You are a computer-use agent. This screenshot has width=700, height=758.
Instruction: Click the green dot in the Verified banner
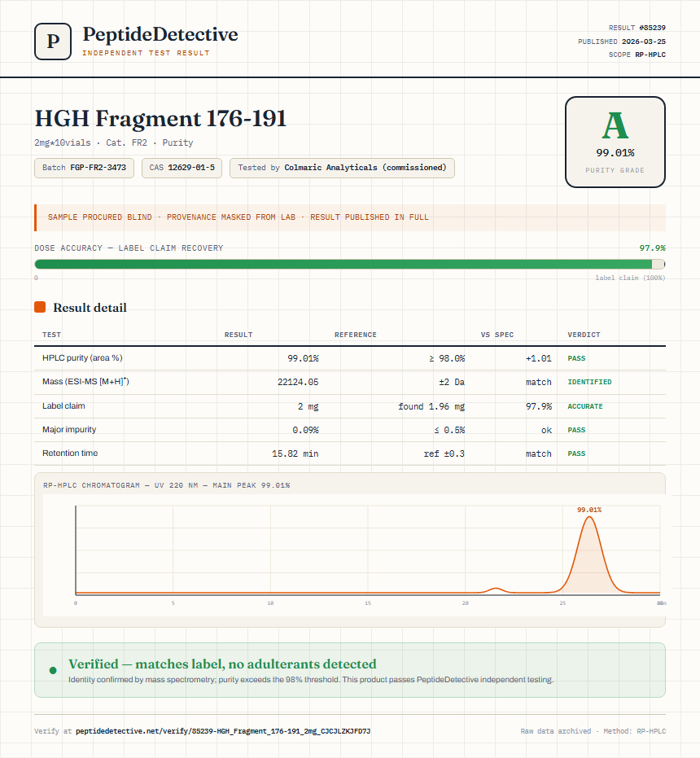pos(53,671)
